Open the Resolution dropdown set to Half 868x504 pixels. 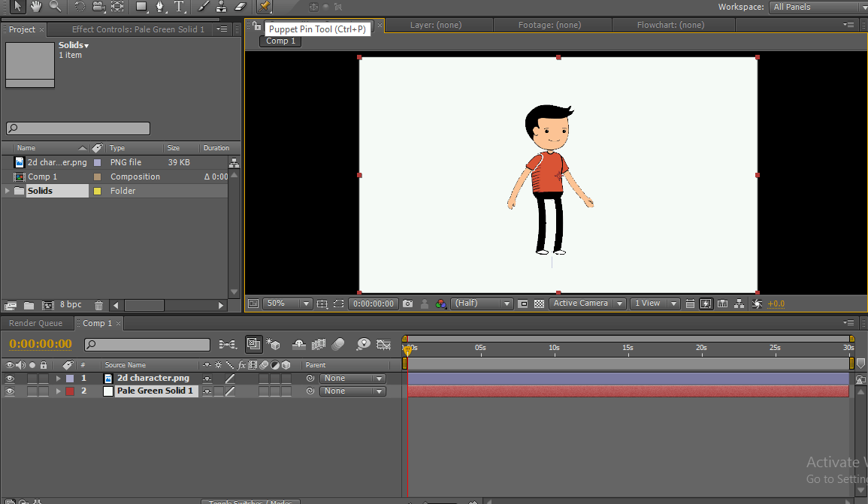[481, 303]
